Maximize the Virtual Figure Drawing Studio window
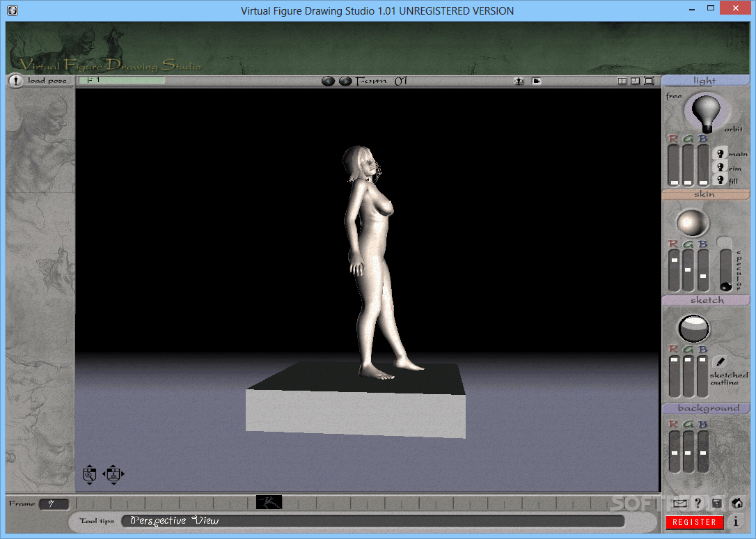The image size is (756, 539). pyautogui.click(x=711, y=8)
